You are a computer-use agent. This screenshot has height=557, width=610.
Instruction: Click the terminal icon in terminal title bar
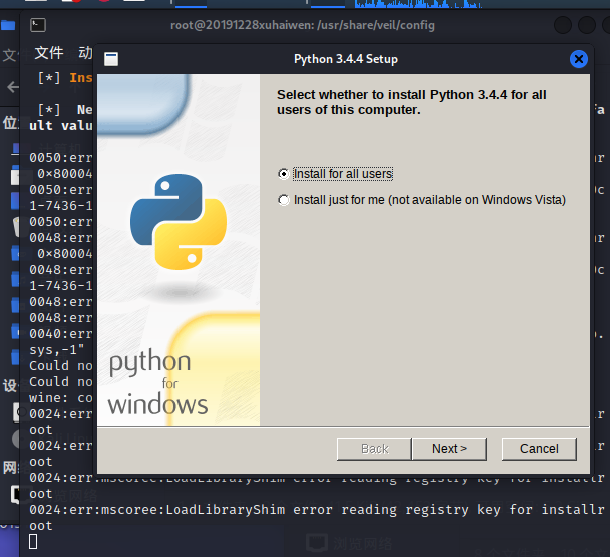click(x=38, y=25)
